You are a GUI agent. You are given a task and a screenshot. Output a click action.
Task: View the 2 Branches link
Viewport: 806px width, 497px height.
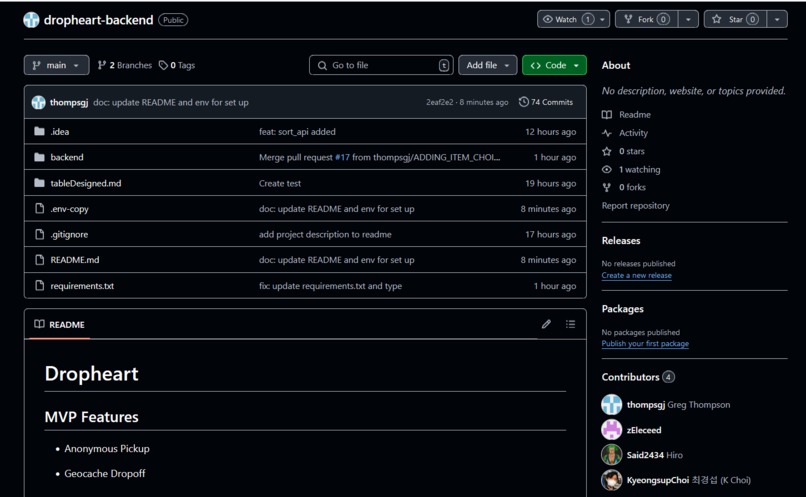click(x=125, y=65)
